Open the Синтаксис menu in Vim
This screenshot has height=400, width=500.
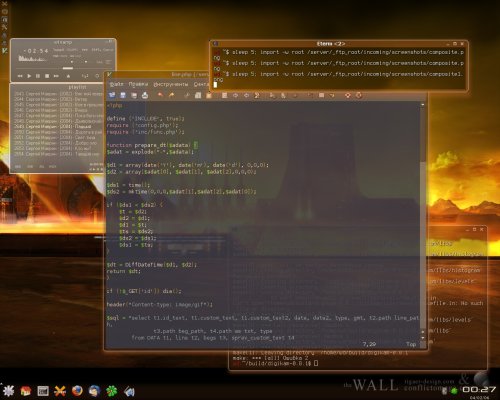201,84
